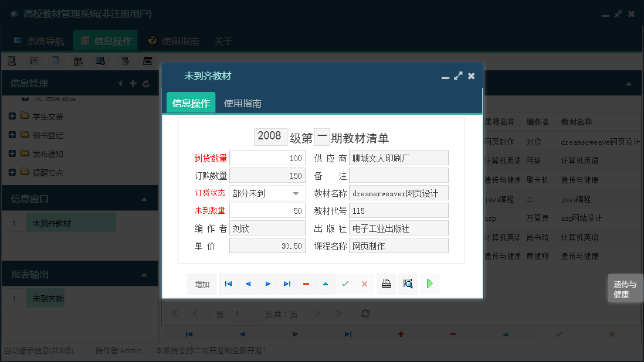Delete current record using the red minus icon

[305, 284]
